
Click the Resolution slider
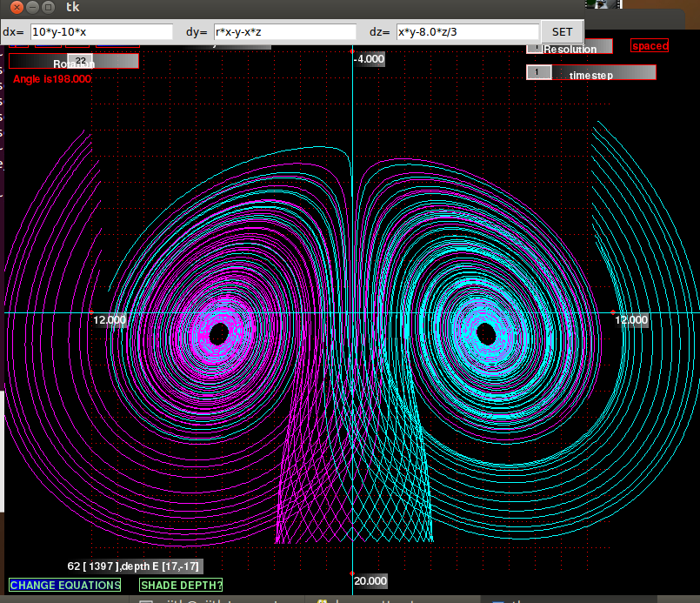(x=583, y=49)
